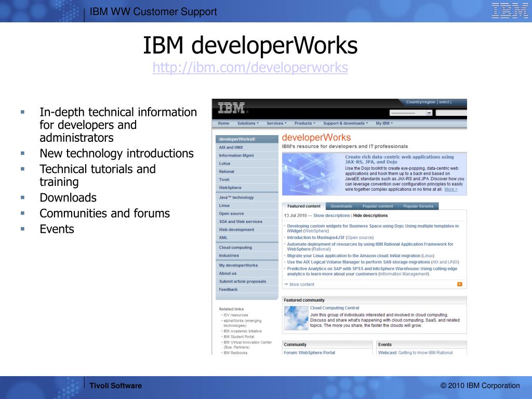
Task: Open Rational sidebar item
Action: point(247,171)
